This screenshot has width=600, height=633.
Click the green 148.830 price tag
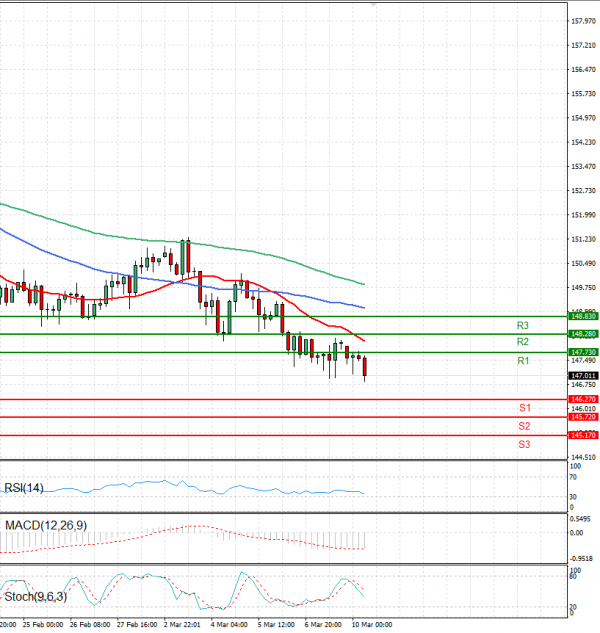[583, 316]
